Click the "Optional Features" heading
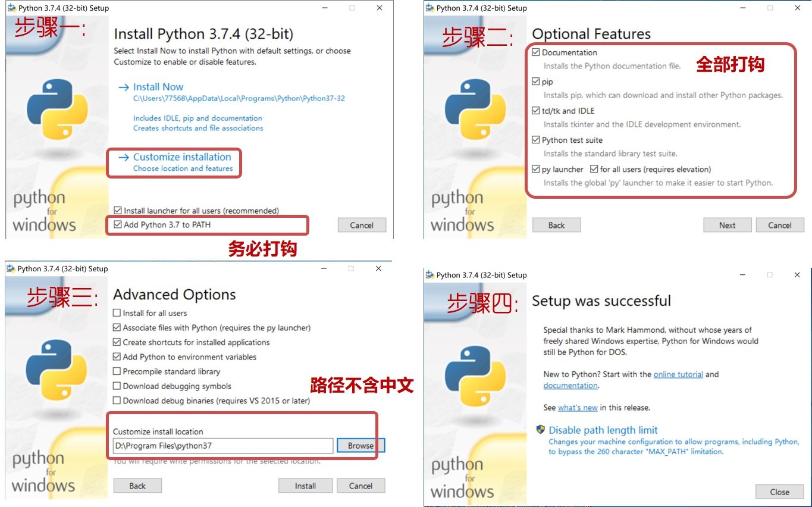This screenshot has width=812, height=507. click(x=591, y=34)
